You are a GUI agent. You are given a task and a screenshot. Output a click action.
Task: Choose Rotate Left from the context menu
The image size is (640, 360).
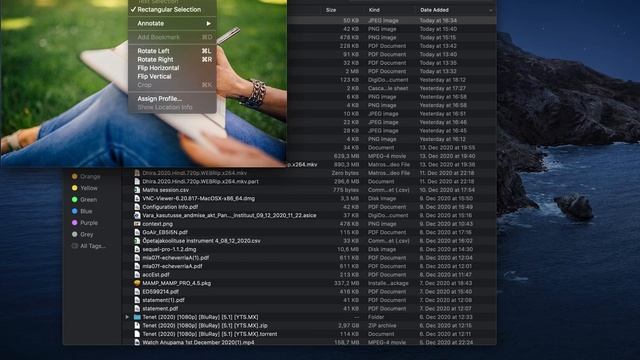[x=172, y=51]
